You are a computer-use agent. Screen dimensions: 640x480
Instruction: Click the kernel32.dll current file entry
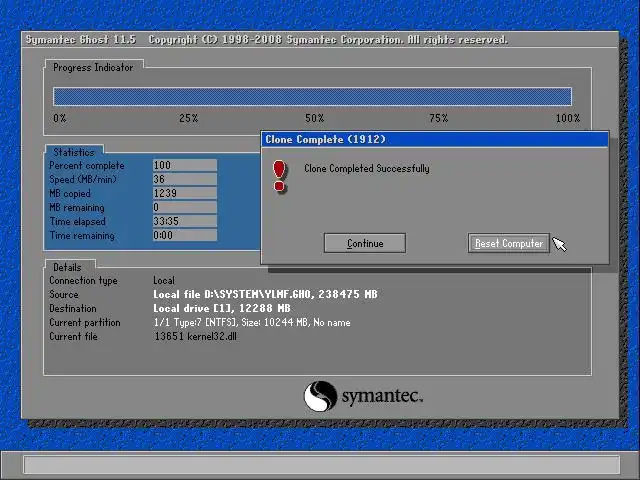coord(196,336)
